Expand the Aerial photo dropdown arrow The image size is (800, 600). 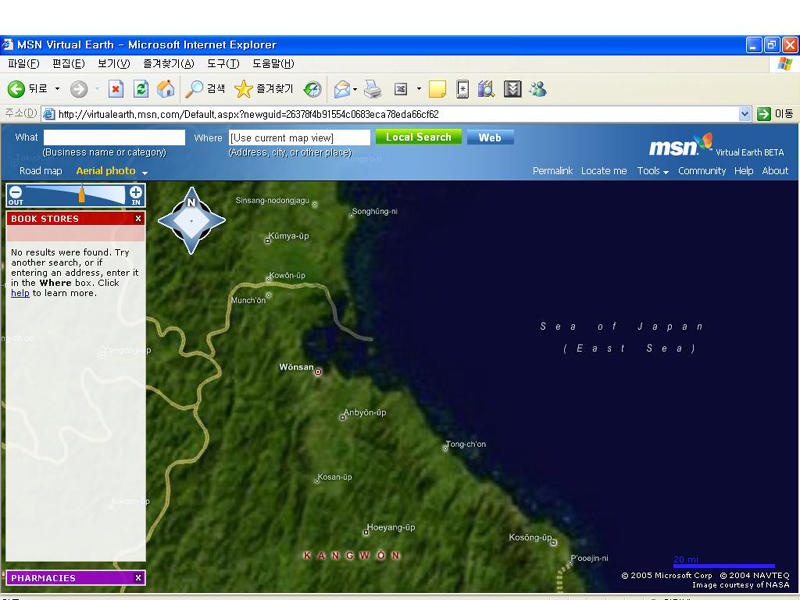pos(145,172)
